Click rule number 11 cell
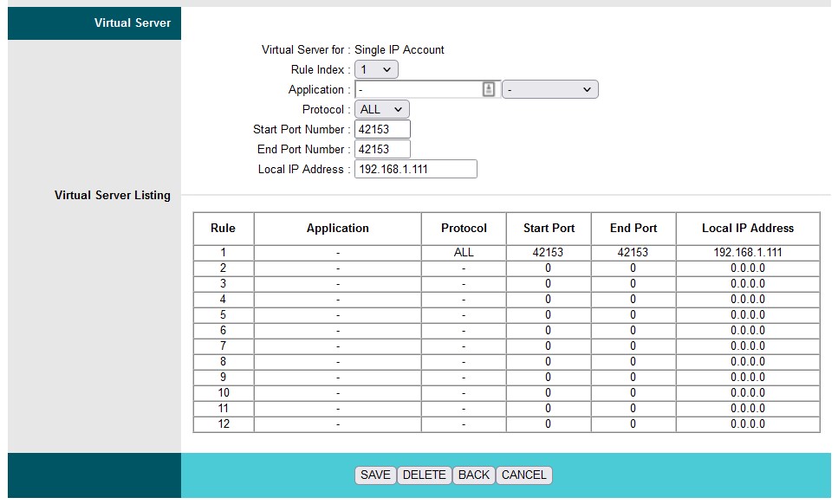 224,409
